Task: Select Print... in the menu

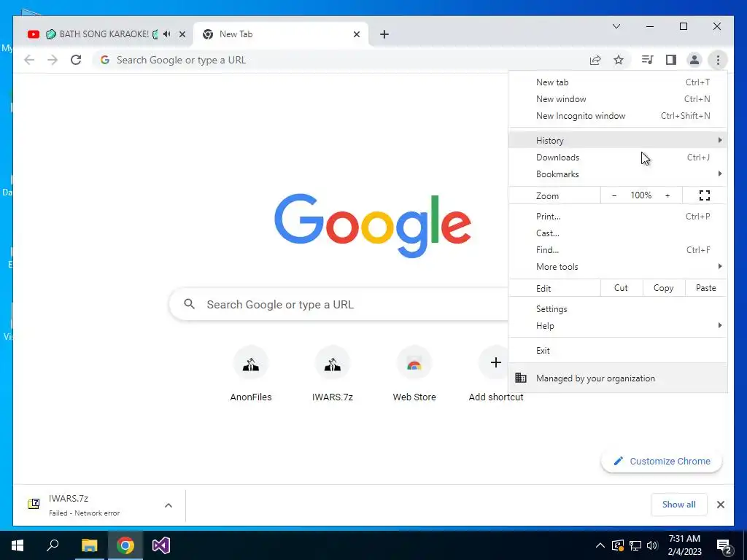Action: pos(618,216)
